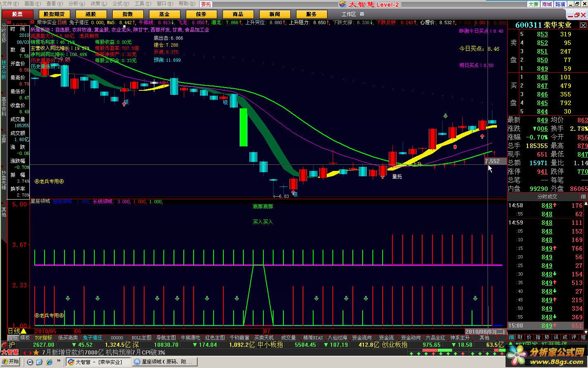Select the 资金流向 indicator tab
The width and height of the screenshot is (588, 368).
362,338
